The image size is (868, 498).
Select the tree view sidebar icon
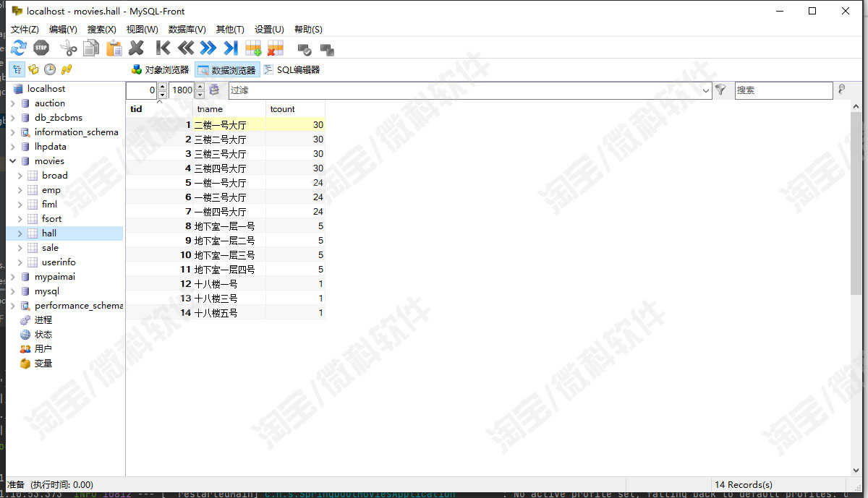[x=17, y=69]
